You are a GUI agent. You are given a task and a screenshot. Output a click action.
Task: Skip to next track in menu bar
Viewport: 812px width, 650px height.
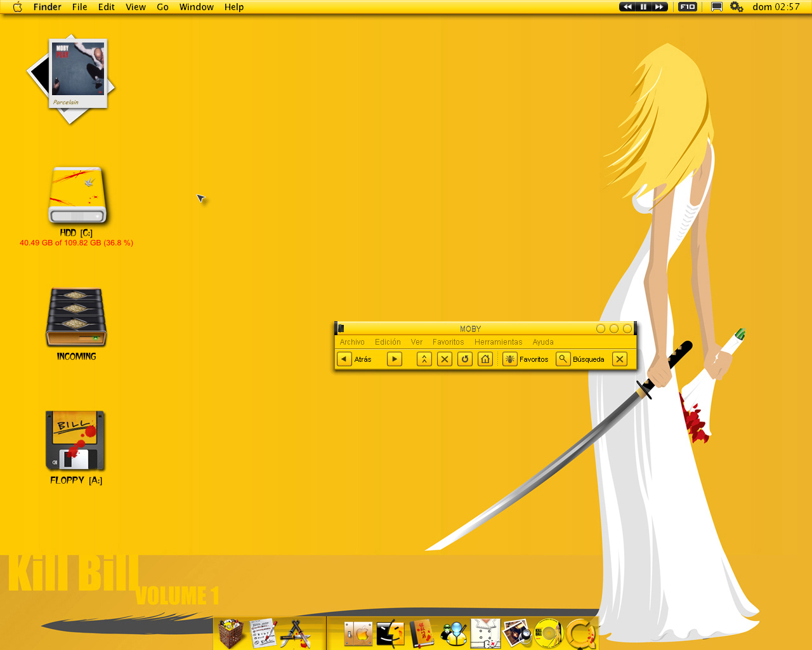660,7
